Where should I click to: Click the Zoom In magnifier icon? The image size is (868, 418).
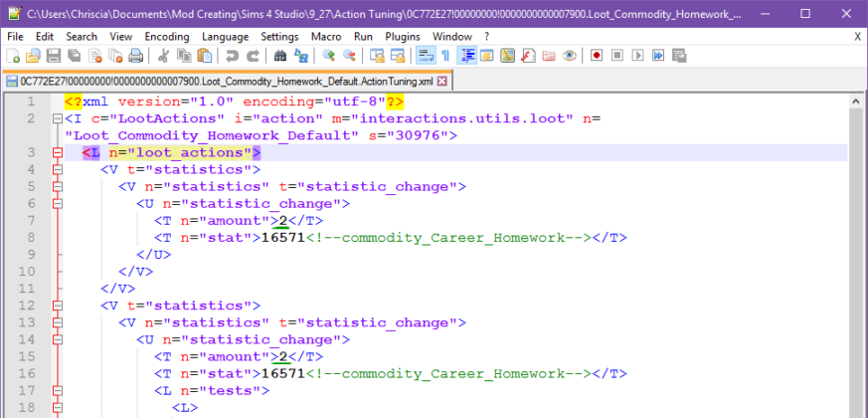pyautogui.click(x=328, y=56)
